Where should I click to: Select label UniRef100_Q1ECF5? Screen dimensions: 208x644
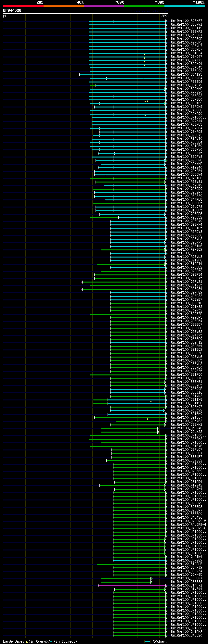point(187,210)
